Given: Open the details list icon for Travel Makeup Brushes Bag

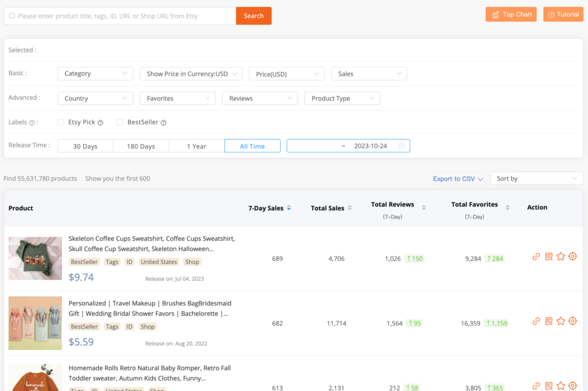Looking at the screenshot, I should click(548, 322).
